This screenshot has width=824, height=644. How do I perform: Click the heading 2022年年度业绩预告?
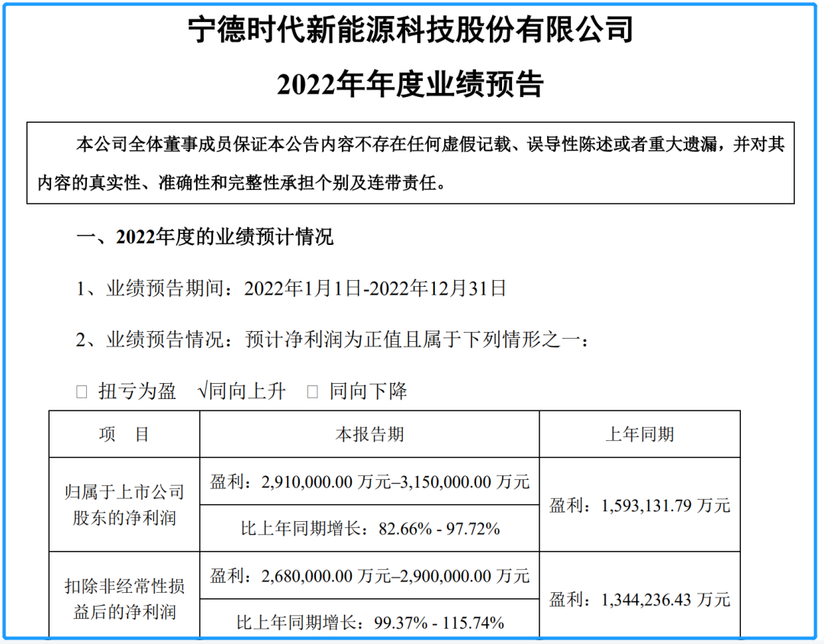point(410,84)
